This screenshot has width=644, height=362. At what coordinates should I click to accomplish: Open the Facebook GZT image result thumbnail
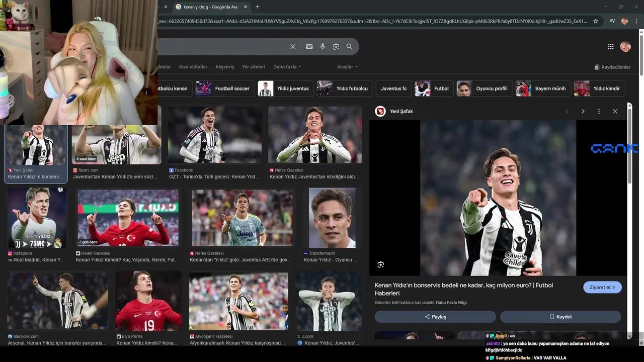215,135
